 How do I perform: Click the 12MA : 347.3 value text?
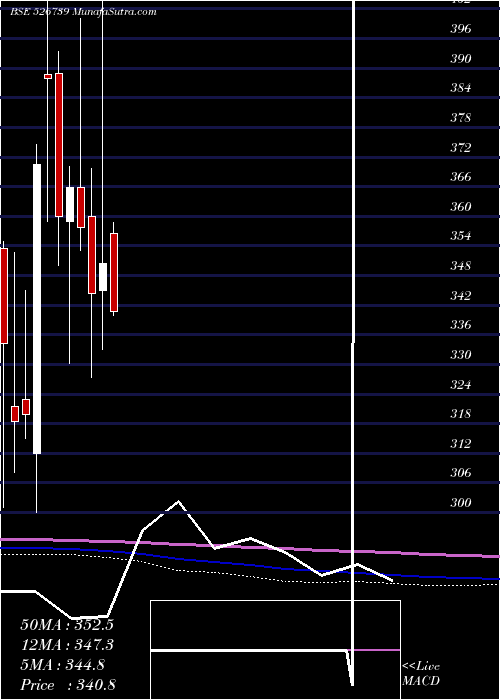(x=67, y=645)
